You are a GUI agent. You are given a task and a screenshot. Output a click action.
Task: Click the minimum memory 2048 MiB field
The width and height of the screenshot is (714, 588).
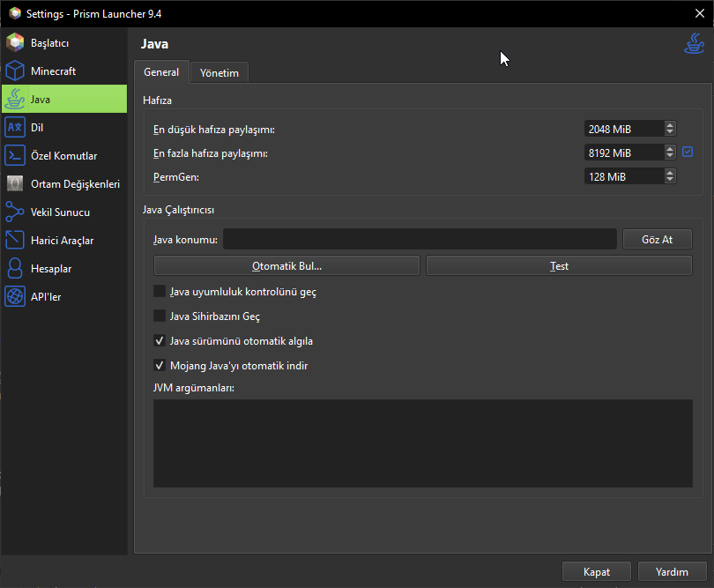[x=624, y=129]
